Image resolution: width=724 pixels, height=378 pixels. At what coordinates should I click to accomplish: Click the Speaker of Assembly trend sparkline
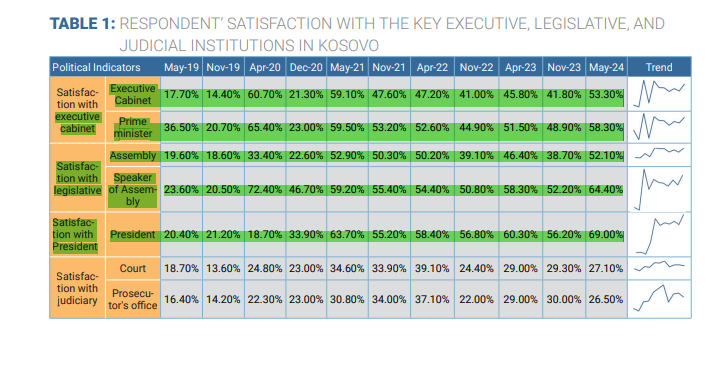pos(659,189)
